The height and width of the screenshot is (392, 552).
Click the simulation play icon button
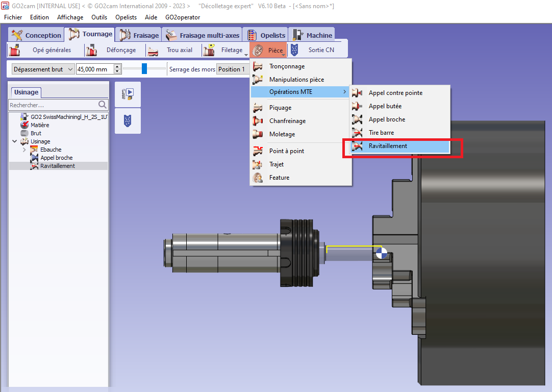[128, 94]
